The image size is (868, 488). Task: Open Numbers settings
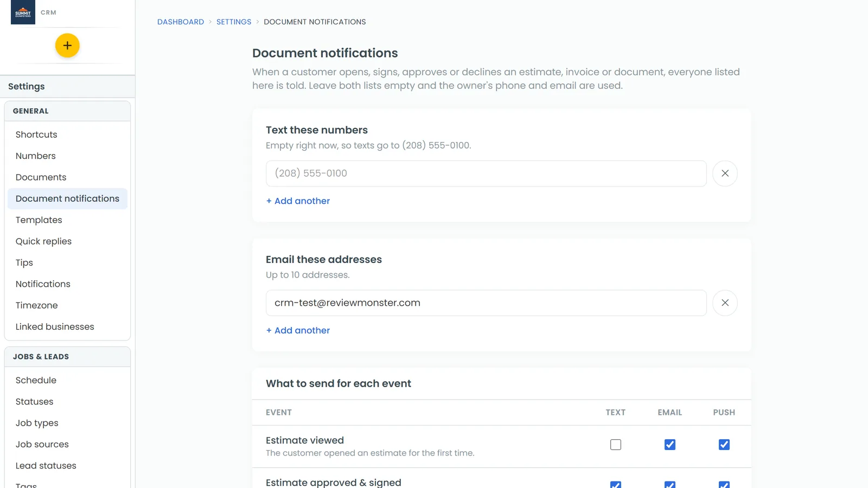[67, 156]
